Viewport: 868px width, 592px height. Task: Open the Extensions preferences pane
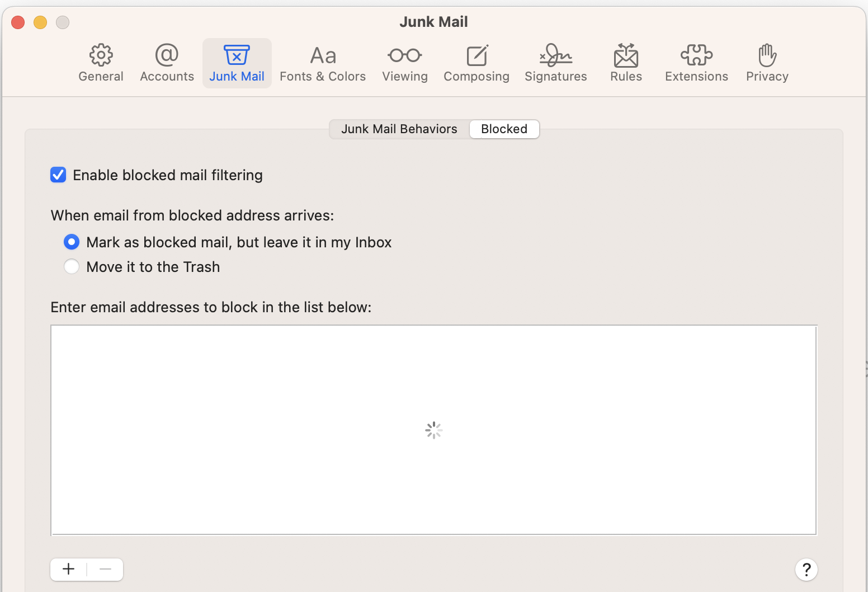(696, 63)
